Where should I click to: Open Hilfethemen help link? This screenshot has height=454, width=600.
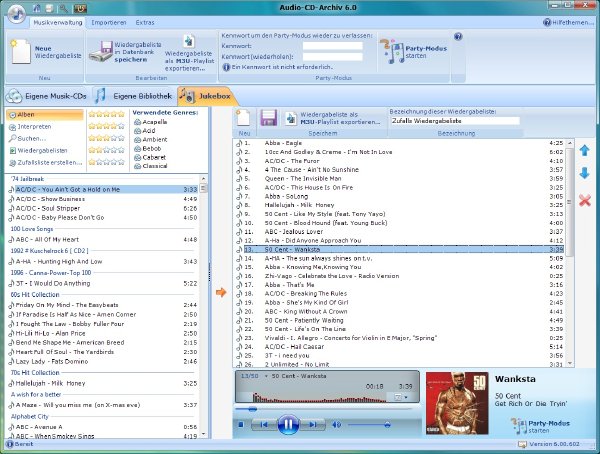[x=568, y=23]
